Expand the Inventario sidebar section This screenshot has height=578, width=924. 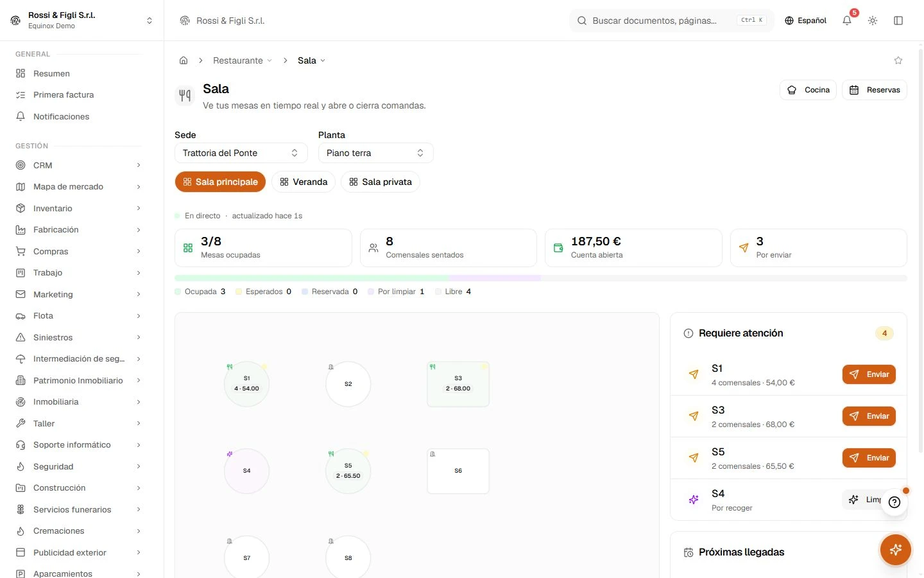tap(78, 208)
